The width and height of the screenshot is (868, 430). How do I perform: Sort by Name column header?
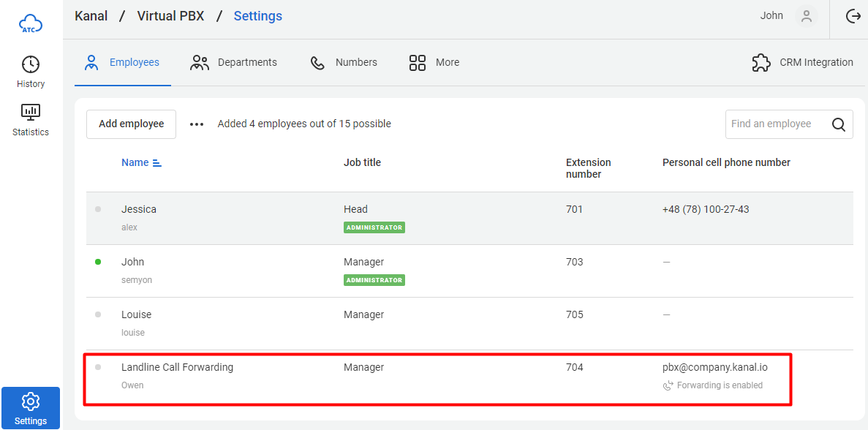point(135,162)
